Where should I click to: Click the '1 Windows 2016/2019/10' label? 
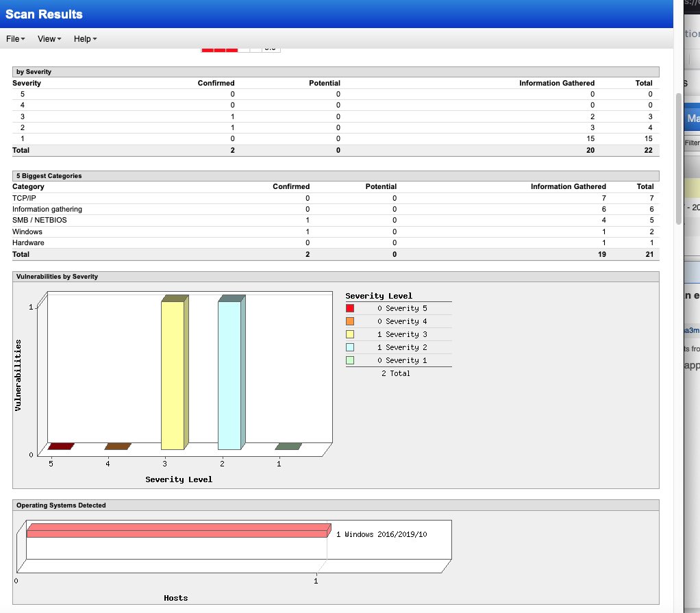pos(382,534)
